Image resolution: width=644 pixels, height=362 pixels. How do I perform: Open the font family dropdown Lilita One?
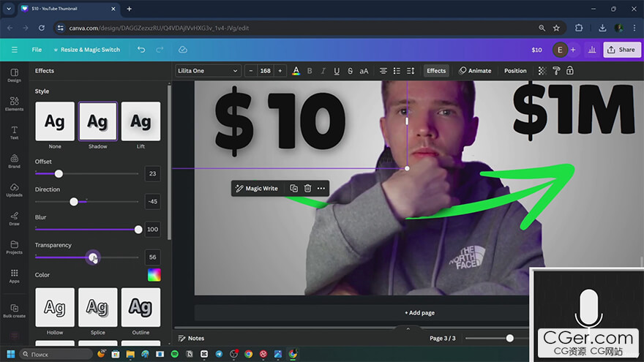click(x=208, y=71)
